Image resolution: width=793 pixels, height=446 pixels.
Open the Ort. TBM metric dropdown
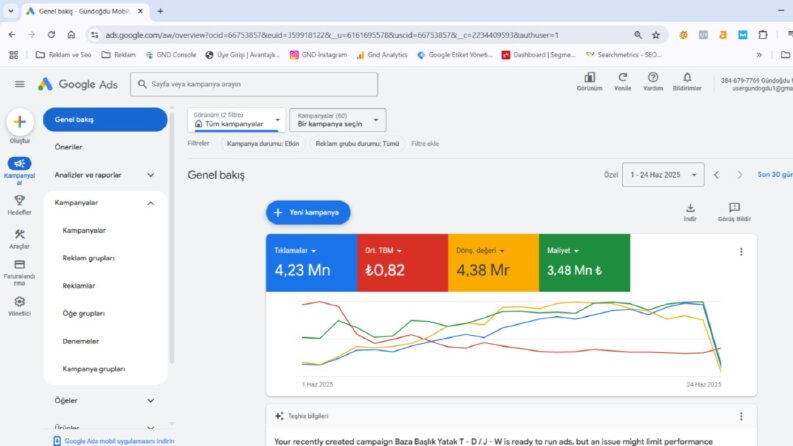[x=383, y=250]
